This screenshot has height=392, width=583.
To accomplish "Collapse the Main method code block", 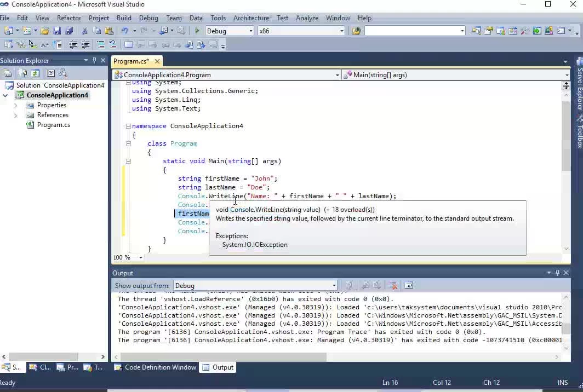I will pos(128,162).
